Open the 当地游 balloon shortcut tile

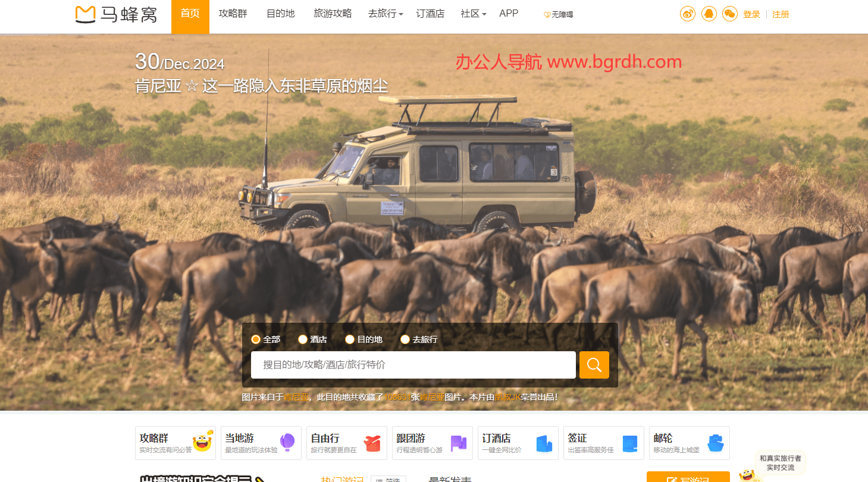[261, 443]
